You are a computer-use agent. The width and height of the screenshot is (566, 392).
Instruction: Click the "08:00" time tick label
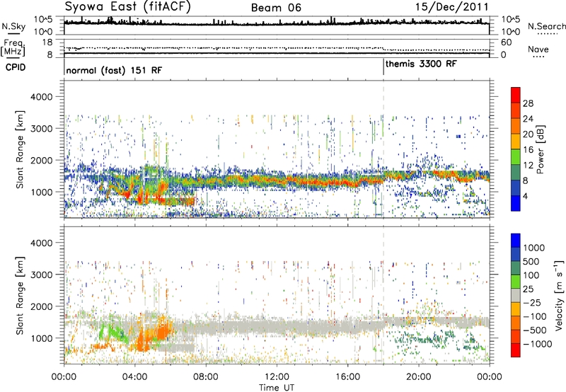click(x=205, y=377)
